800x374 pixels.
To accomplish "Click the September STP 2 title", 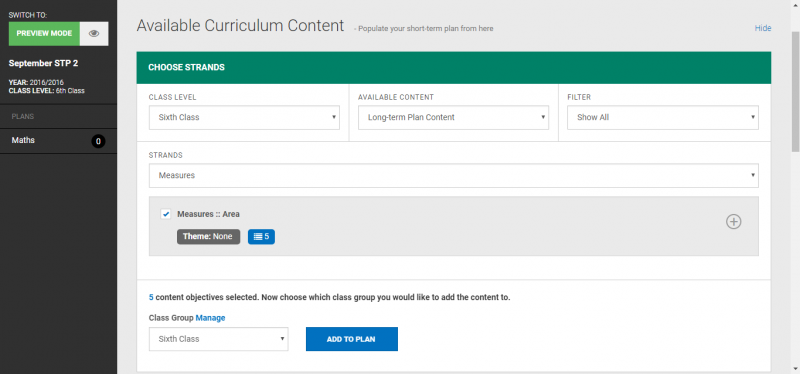I will pyautogui.click(x=43, y=63).
